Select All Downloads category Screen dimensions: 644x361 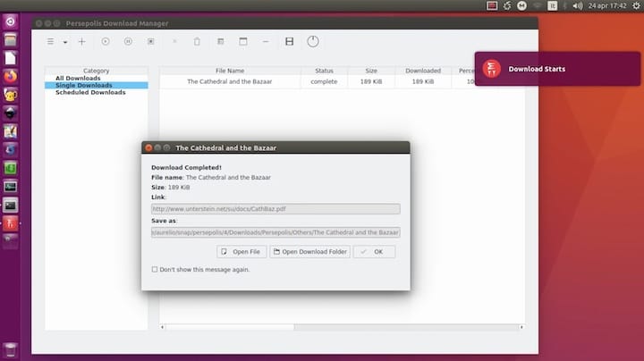[78, 78]
